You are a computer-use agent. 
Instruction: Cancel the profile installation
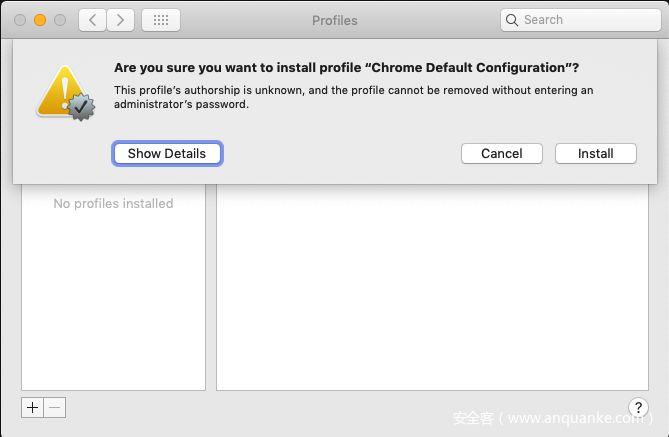[x=502, y=153]
